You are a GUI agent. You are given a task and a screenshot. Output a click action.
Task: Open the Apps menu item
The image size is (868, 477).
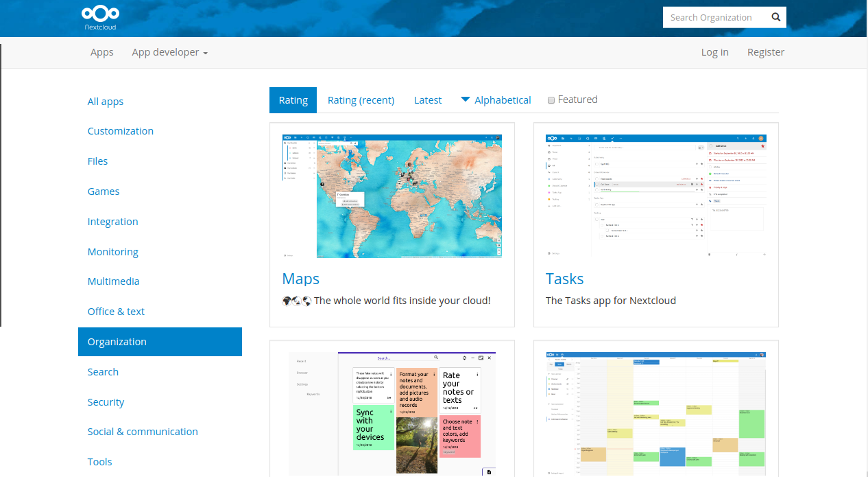click(102, 52)
